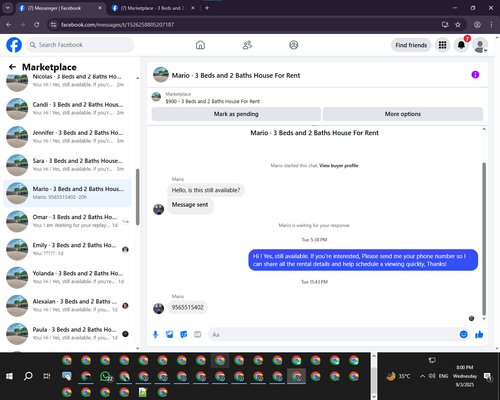Open the tab search dropdown

click(x=8, y=8)
